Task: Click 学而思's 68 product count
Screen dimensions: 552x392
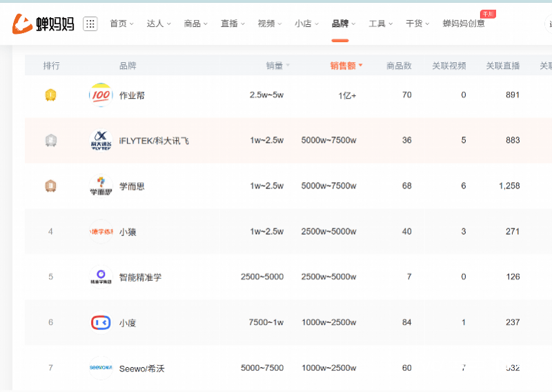Action: [x=407, y=186]
